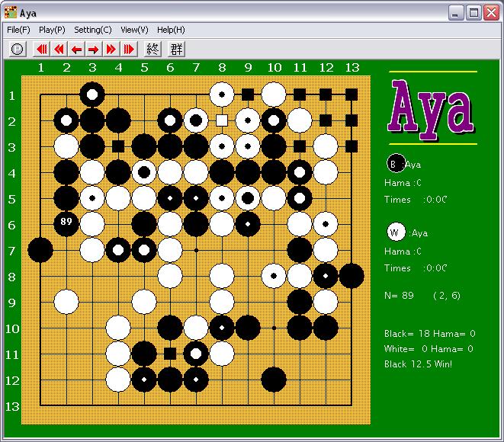This screenshot has width=504, height=442.
Task: Fast-forward several moves with double right arrow
Action: (x=111, y=49)
